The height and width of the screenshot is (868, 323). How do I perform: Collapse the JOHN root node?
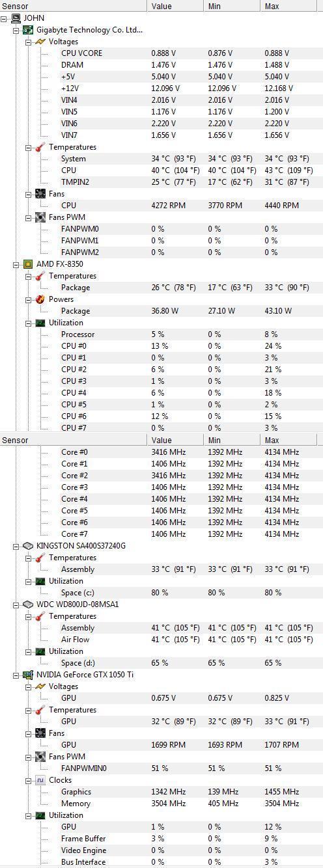coord(5,18)
